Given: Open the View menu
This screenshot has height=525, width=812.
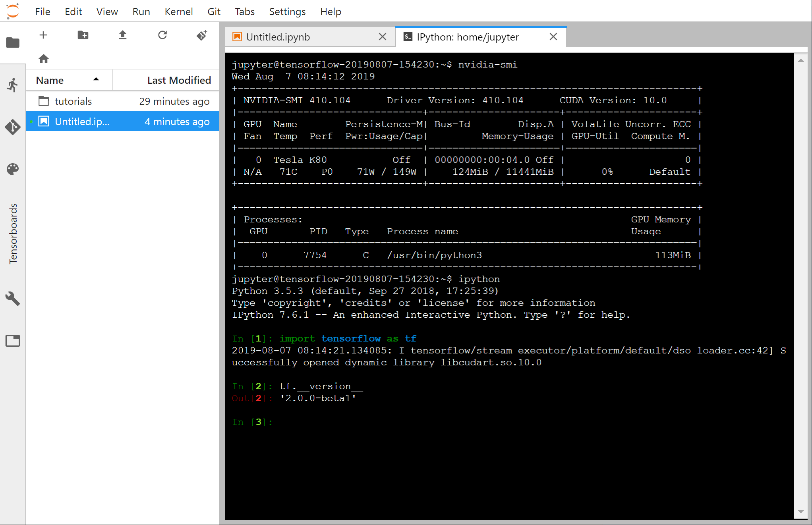Looking at the screenshot, I should [x=107, y=12].
